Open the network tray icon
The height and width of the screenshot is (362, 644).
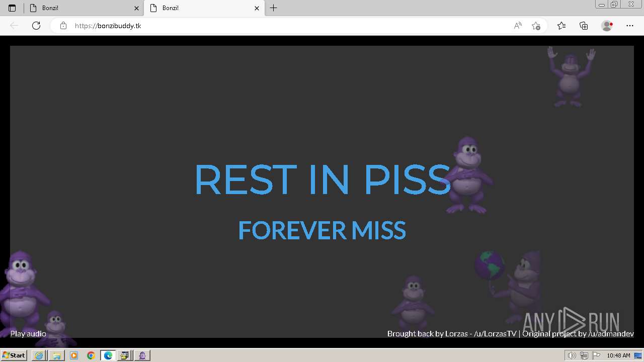[584, 356]
